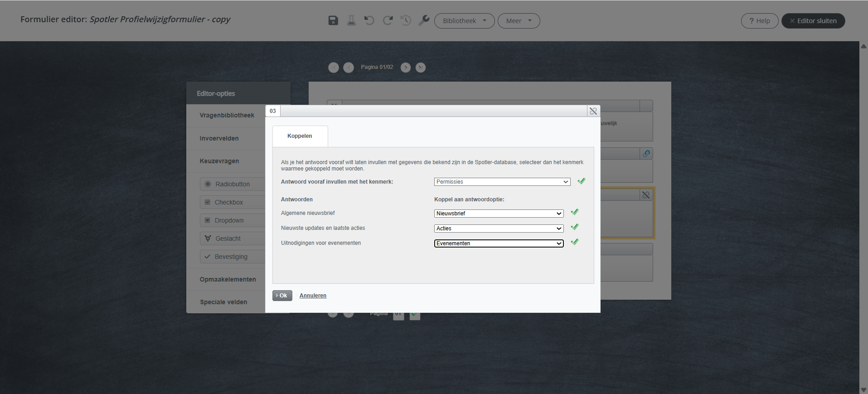868x394 pixels.
Task: Open the Evenementen answer option dropdown
Action: coord(499,243)
